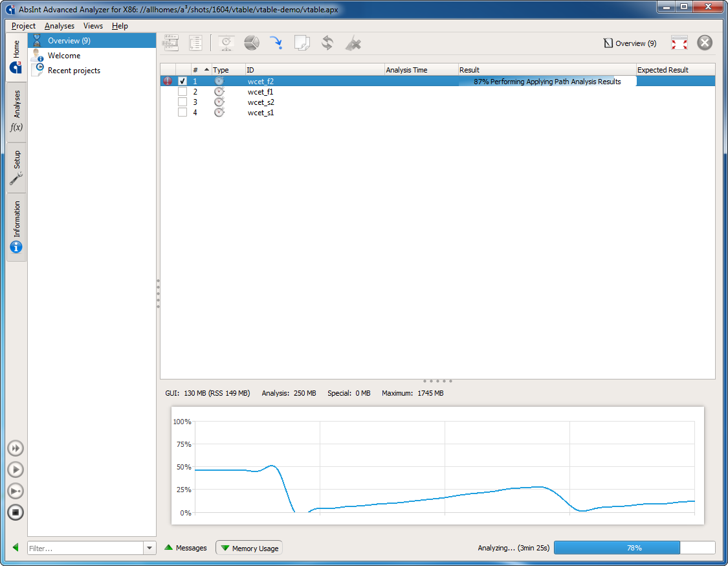Select the wcet_f1 ID cell

pos(314,91)
